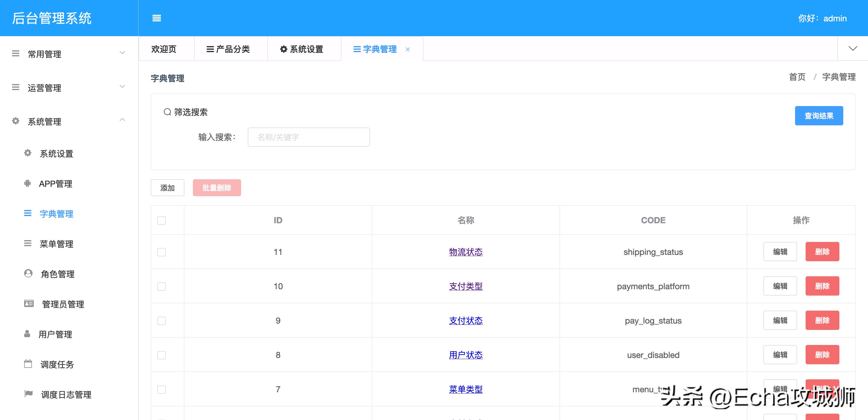Click the hamburger menu icon in blue header
This screenshot has width=868, height=420.
157,18
